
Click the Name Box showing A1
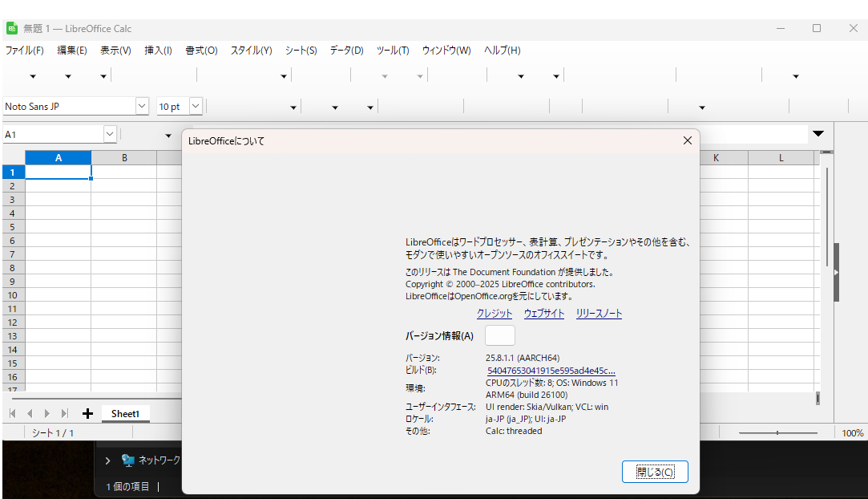click(53, 135)
